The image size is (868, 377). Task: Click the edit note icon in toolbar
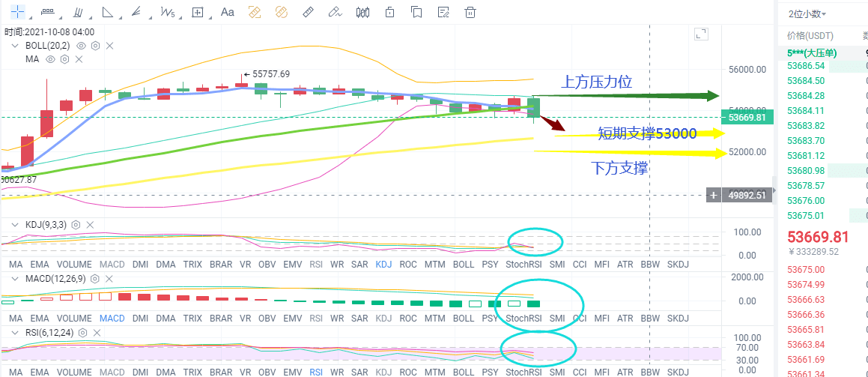tap(443, 12)
